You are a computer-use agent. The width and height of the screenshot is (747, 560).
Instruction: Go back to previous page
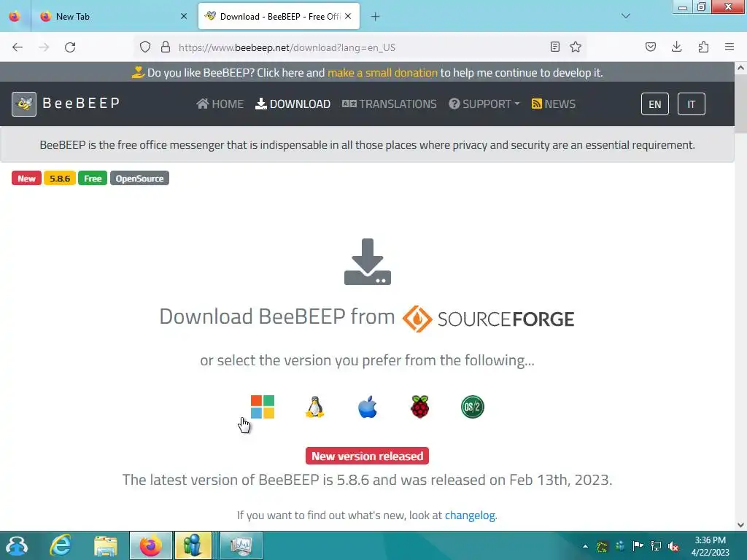[18, 47]
